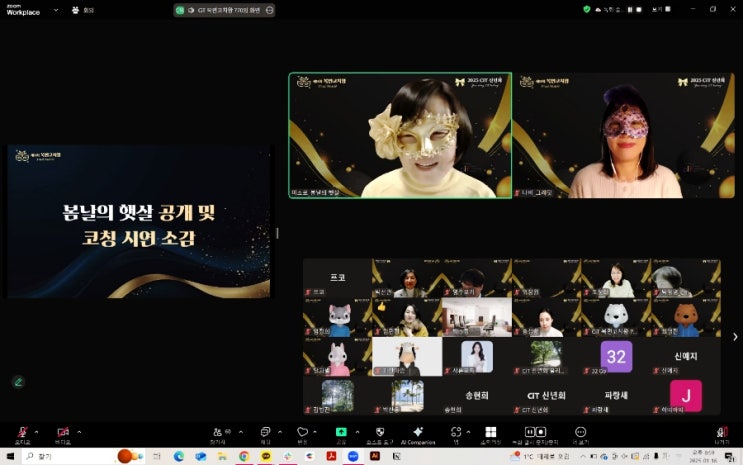This screenshot has width=743, height=465.
Task: Show hidden system tray icons chevron
Action: coord(583,456)
